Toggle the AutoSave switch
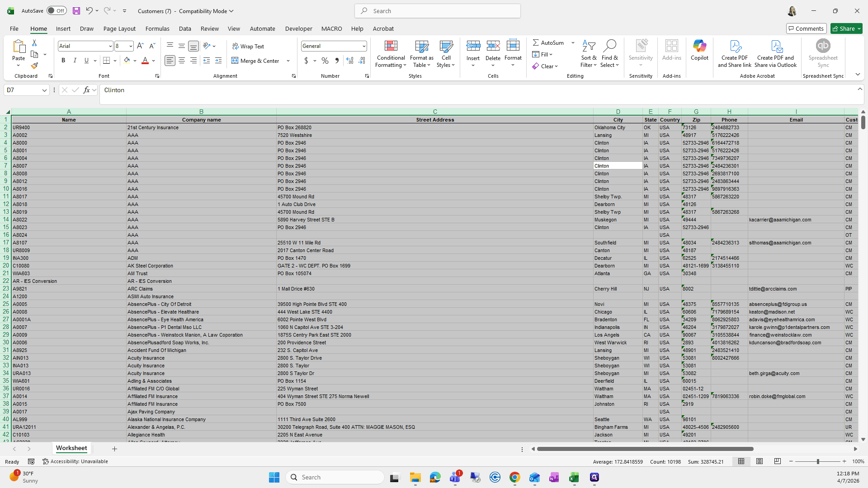 pos(57,11)
